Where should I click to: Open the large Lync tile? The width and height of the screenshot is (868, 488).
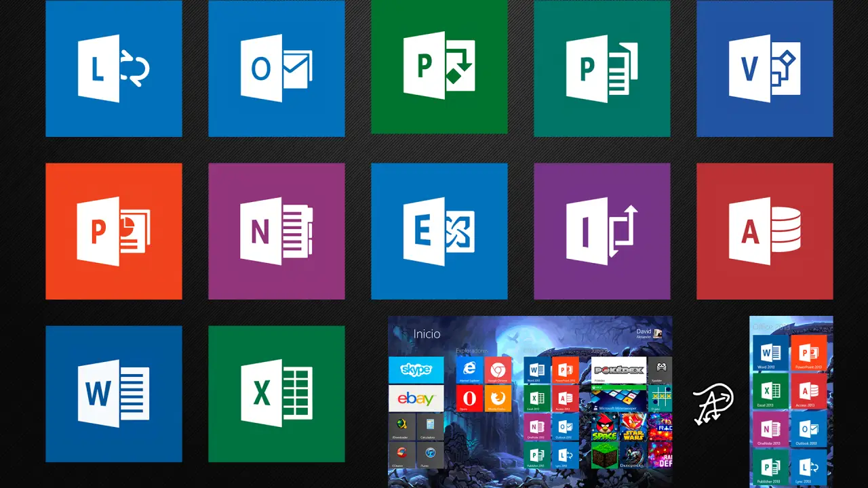click(113, 68)
